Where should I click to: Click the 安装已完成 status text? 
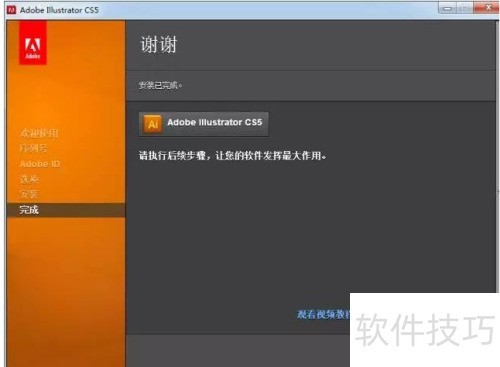pos(160,86)
